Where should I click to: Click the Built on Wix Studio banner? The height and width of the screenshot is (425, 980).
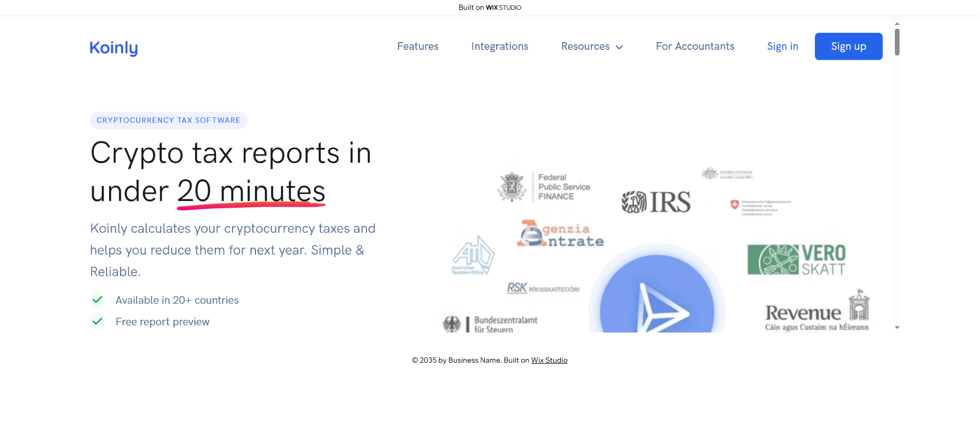click(x=490, y=7)
